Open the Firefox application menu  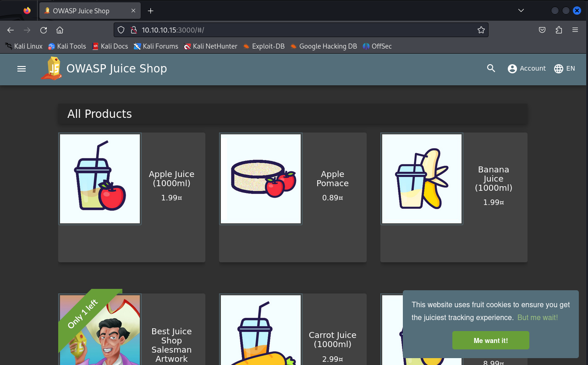click(x=575, y=30)
